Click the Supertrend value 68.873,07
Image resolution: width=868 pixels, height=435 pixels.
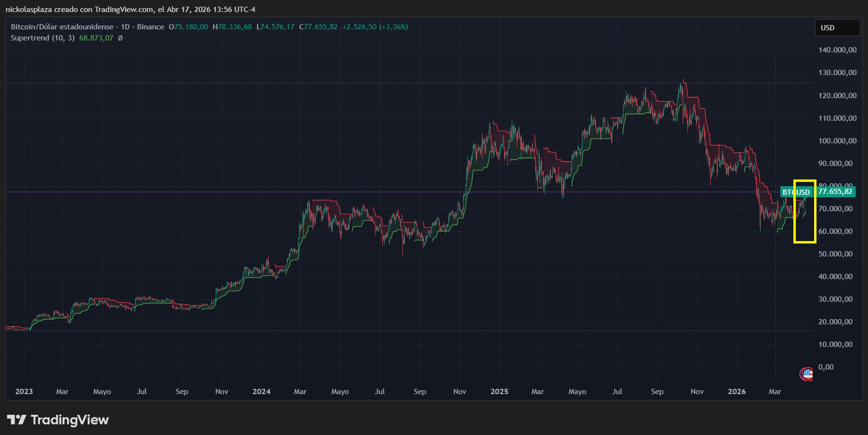96,38
